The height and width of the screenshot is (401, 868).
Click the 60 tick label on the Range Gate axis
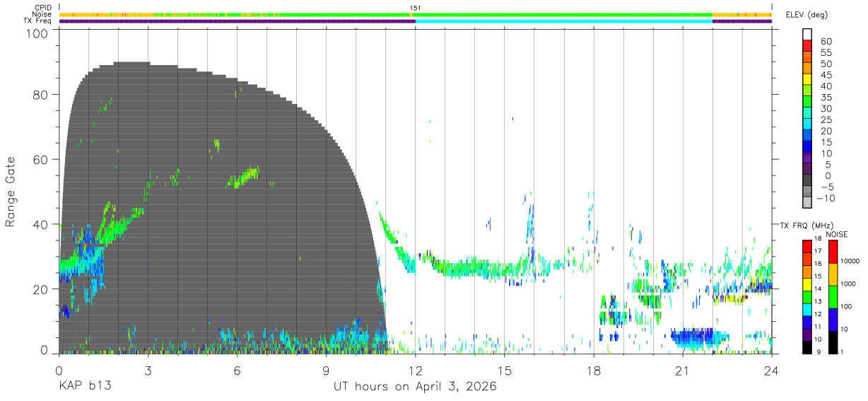[42, 159]
